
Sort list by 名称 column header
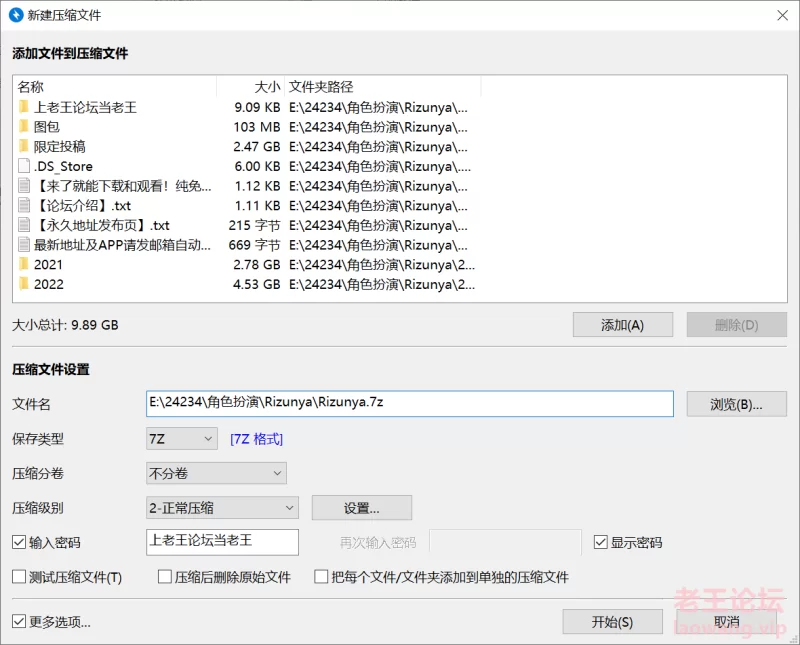click(115, 87)
